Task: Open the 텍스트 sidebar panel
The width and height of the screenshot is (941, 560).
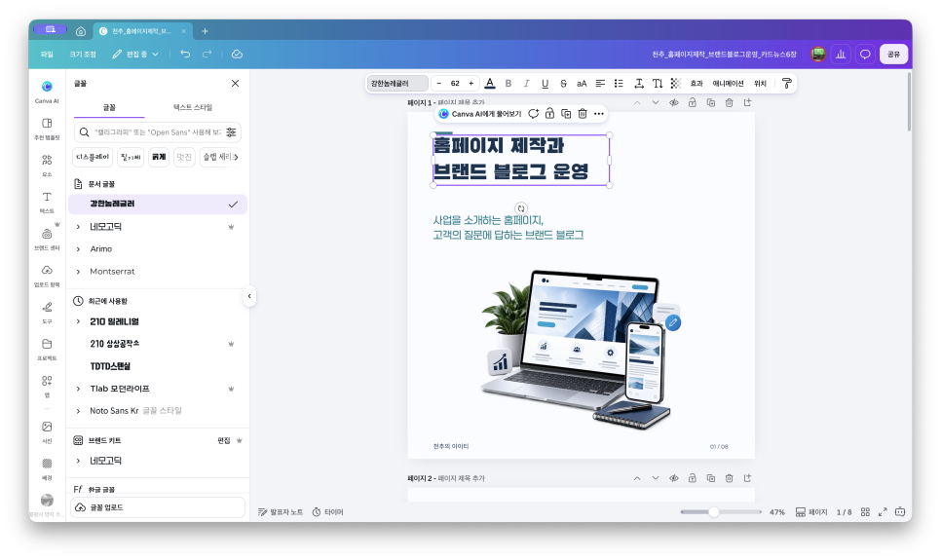Action: click(47, 203)
